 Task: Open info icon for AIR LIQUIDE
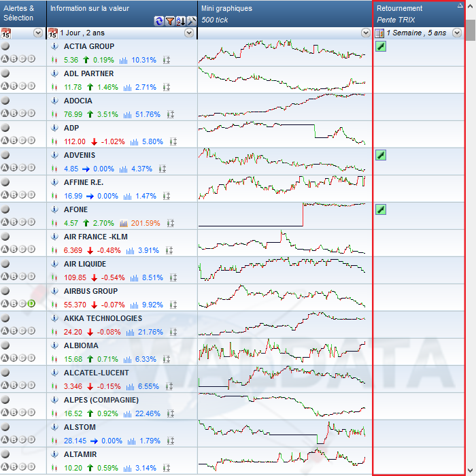tap(54, 264)
